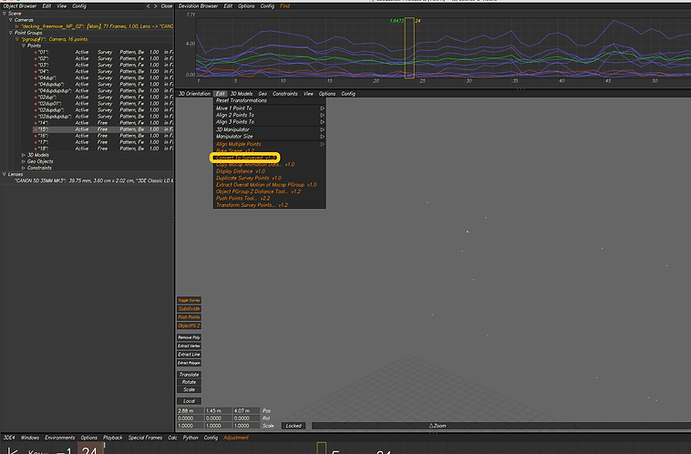Click the Pos Y field 1.45 m

tap(218, 411)
